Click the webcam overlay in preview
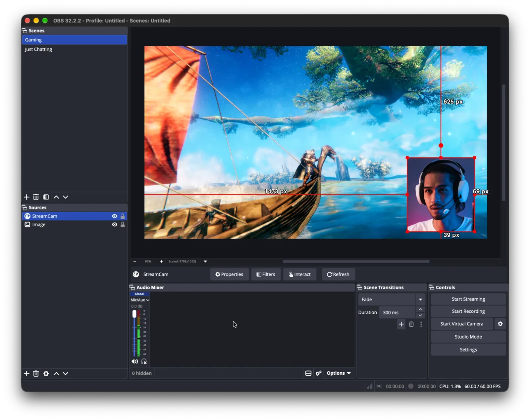530x420 pixels. point(441,195)
